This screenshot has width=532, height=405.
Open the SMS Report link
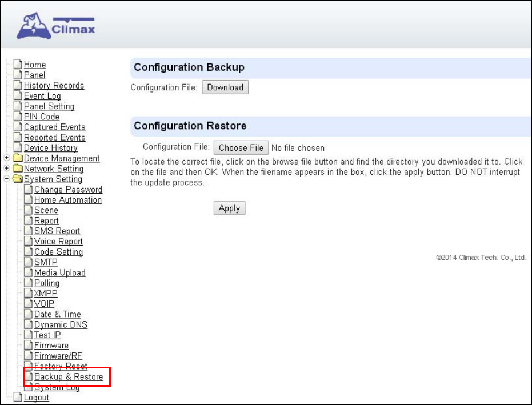coord(57,231)
